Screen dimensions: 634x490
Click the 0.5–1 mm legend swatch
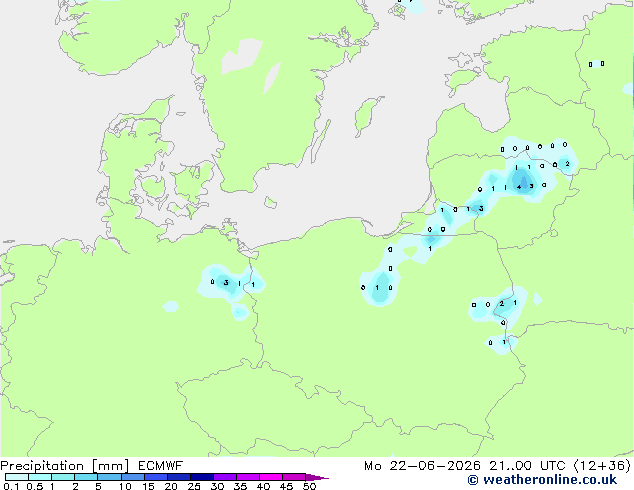pos(40,477)
